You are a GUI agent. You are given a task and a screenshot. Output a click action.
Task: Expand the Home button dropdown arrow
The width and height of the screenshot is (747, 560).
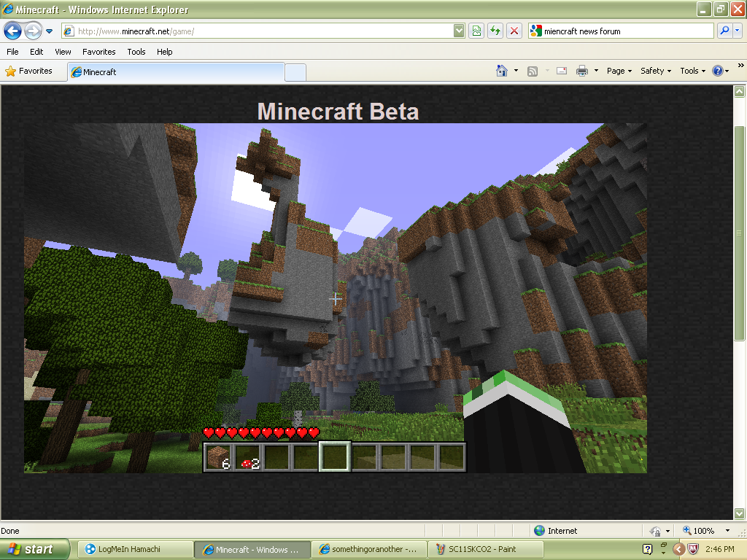point(516,71)
